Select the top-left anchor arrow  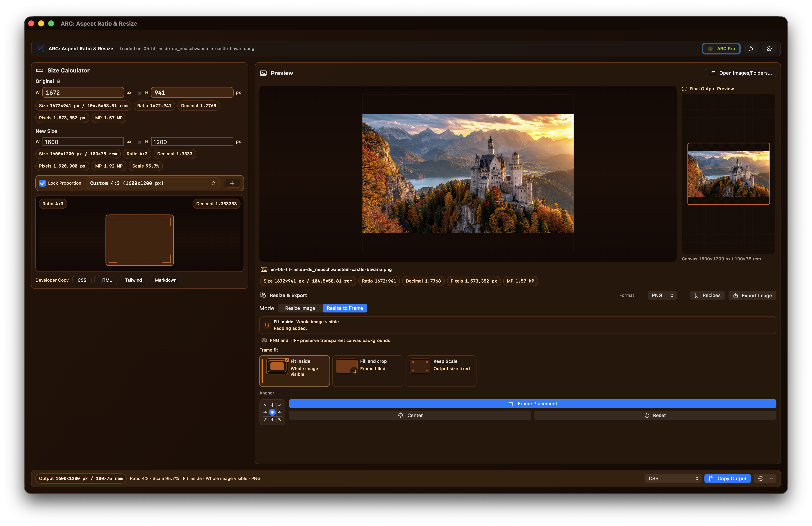click(x=265, y=405)
